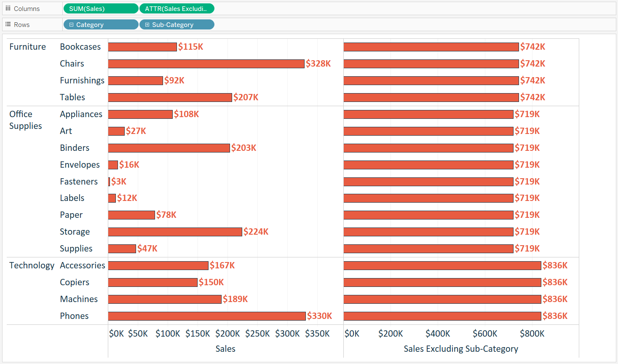Image resolution: width=618 pixels, height=364 pixels.
Task: Click the Rows shelf icon
Action: click(8, 24)
